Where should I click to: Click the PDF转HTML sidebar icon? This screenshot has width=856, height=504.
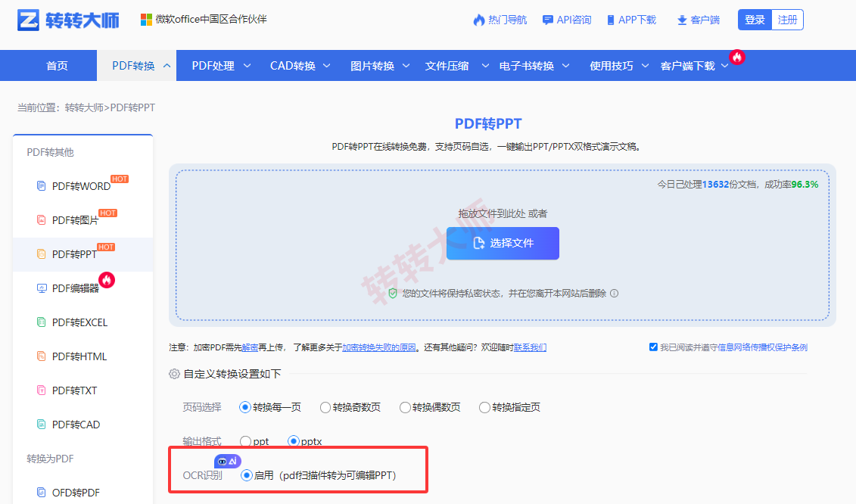pos(41,356)
